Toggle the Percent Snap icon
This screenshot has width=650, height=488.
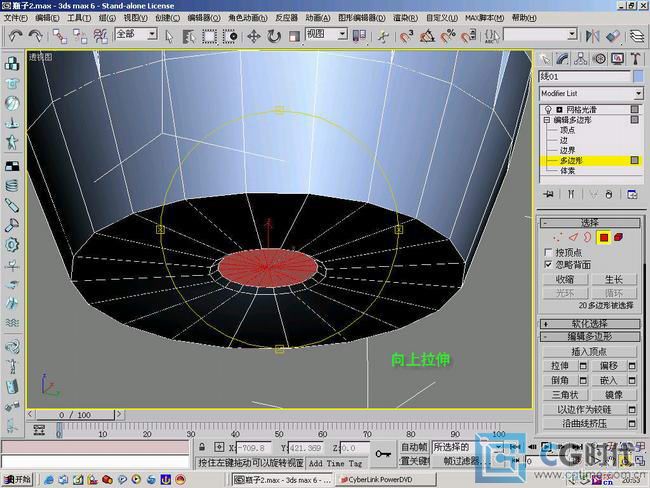coord(448,36)
